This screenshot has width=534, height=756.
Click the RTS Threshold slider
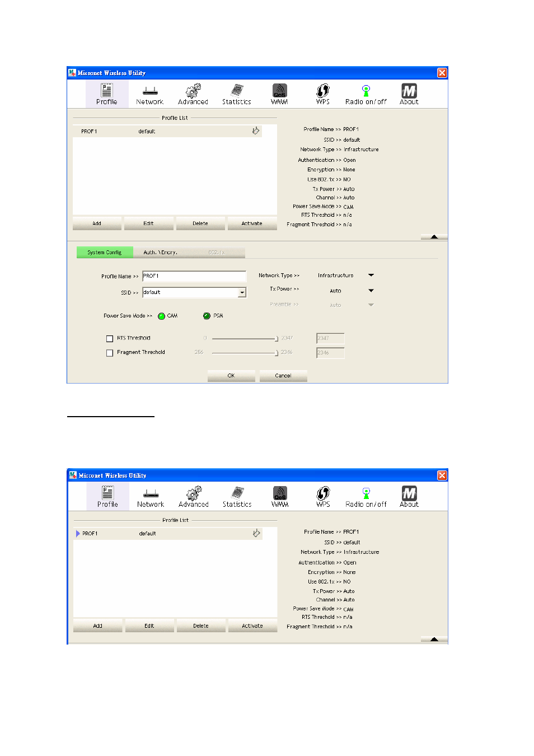pyautogui.click(x=245, y=339)
